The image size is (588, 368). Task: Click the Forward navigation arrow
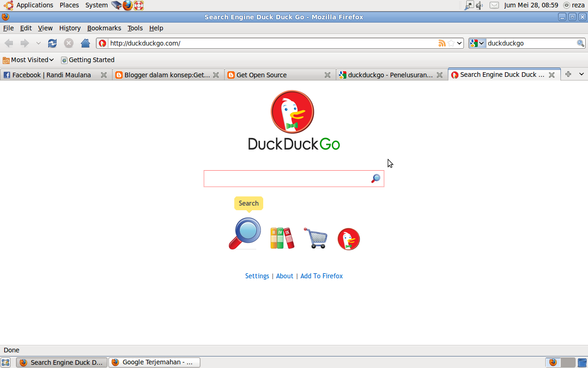pos(25,43)
